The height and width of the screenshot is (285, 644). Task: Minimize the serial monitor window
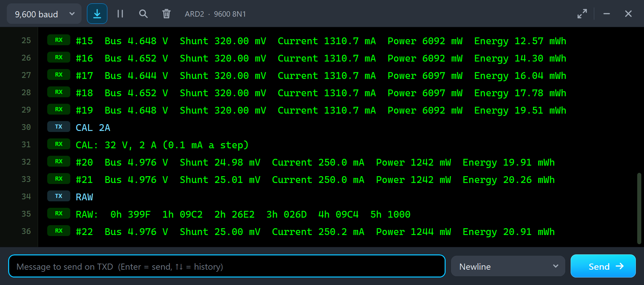607,14
